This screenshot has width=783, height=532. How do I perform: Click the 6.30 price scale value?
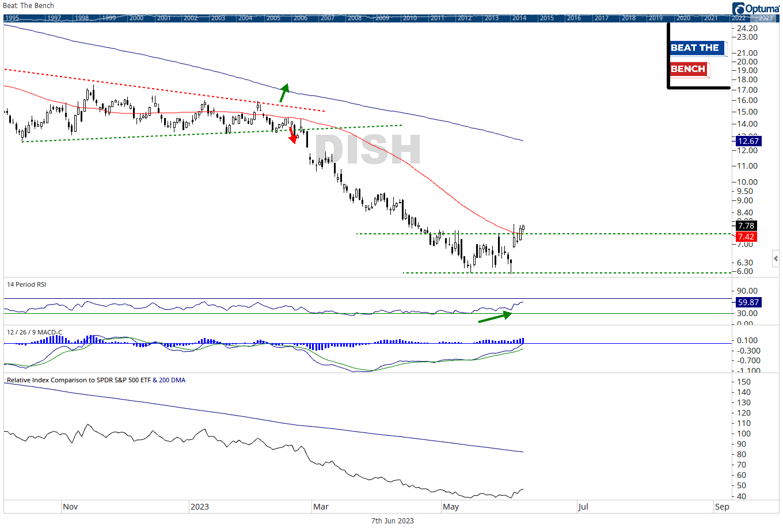coord(745,263)
